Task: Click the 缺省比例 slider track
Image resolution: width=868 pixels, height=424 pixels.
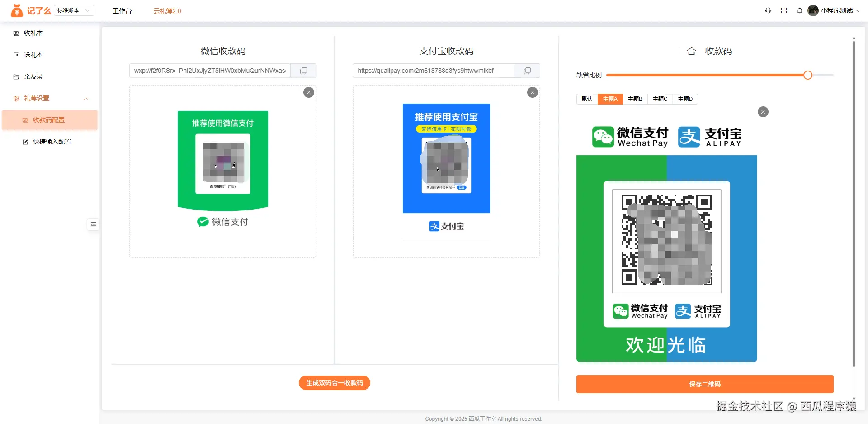Action: tap(720, 75)
